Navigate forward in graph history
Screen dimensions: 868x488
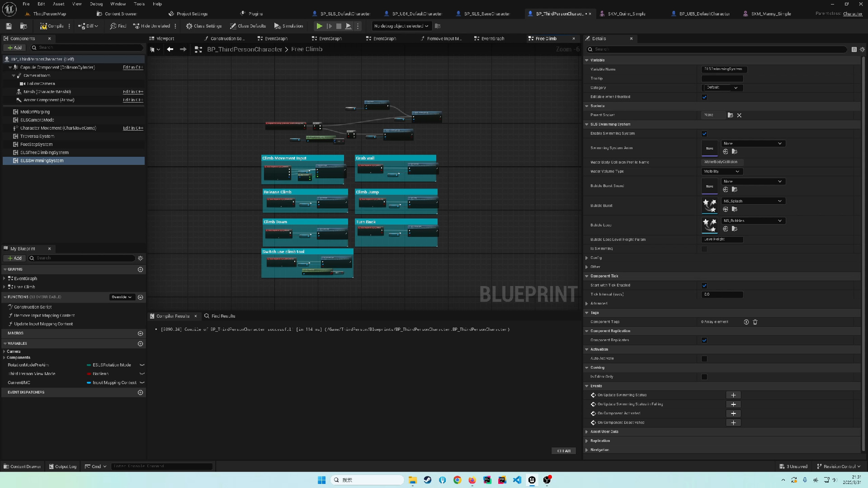[183, 49]
